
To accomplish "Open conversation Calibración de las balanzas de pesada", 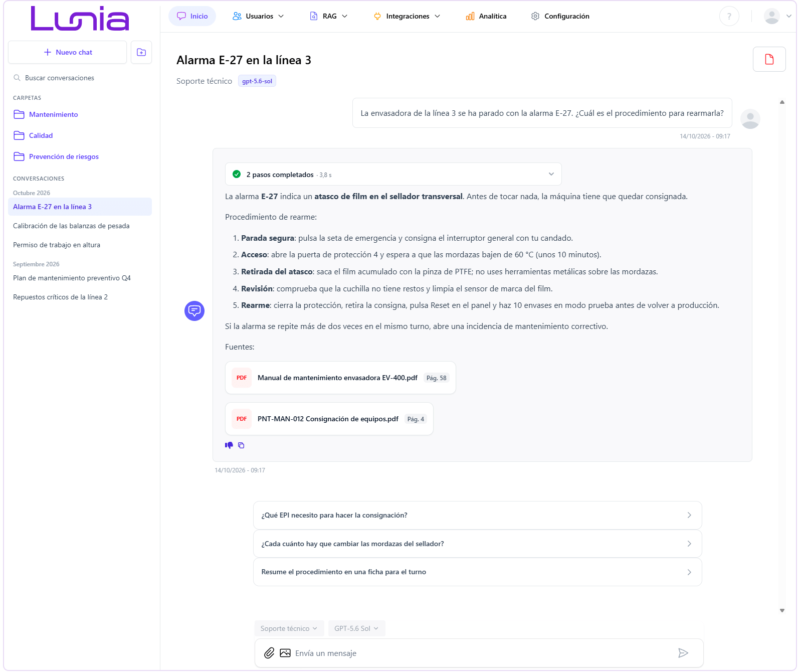I will (x=80, y=226).
